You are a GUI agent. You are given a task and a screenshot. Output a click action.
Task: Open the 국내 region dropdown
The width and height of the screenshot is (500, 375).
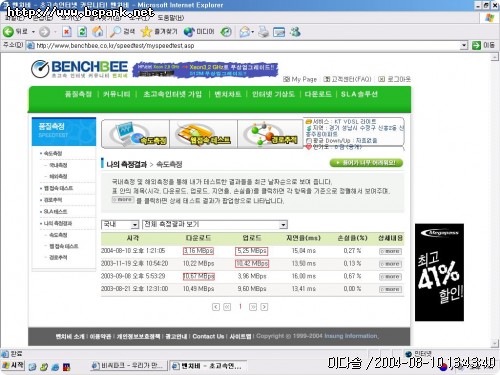click(120, 224)
